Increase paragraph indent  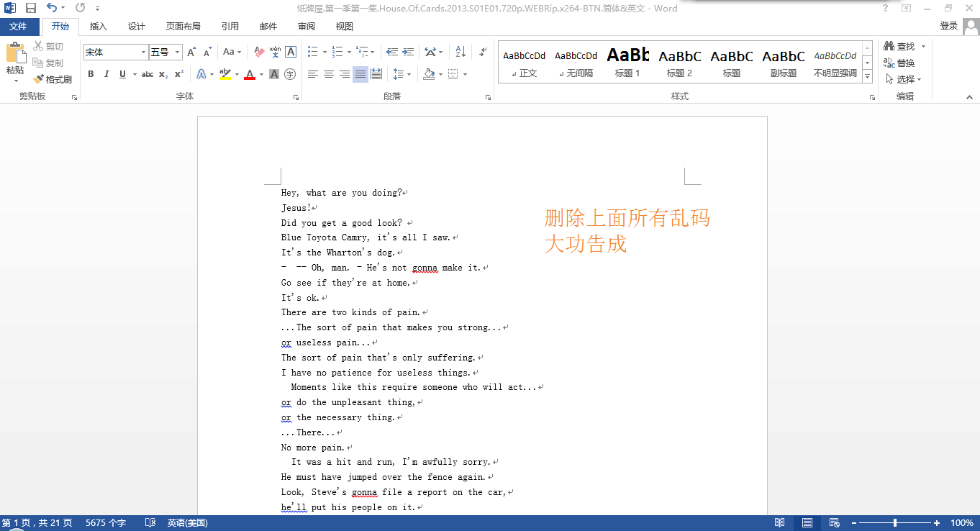[x=409, y=52]
